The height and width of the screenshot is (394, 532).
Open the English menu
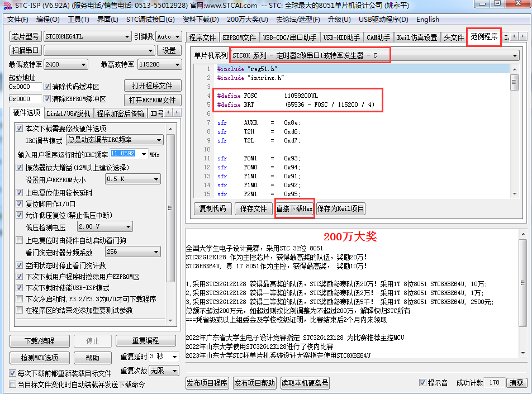point(427,20)
